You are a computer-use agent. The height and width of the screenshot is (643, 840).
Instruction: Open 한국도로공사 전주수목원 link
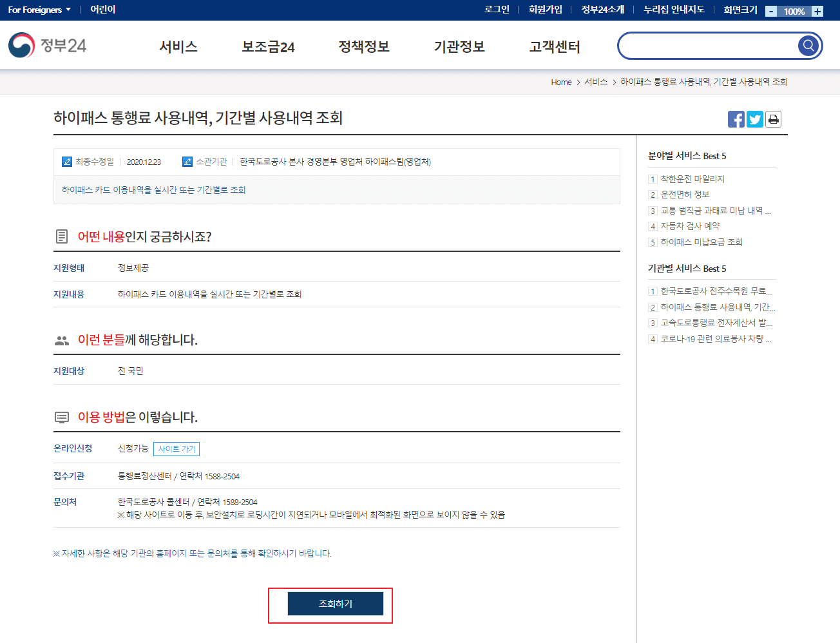(716, 291)
